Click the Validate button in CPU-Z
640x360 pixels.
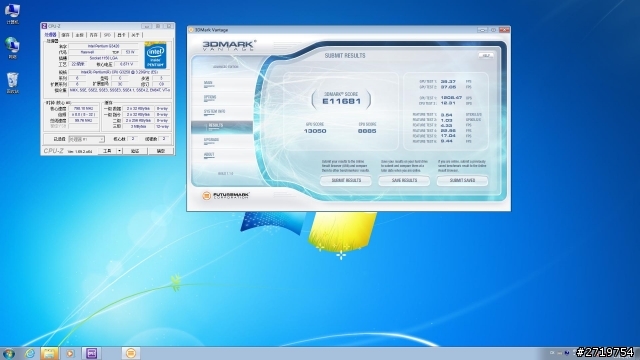click(x=135, y=151)
